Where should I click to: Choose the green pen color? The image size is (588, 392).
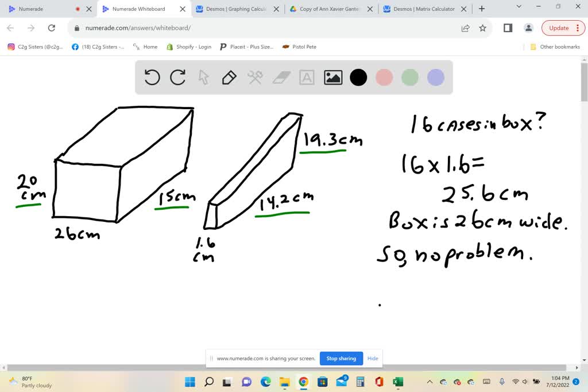(410, 78)
